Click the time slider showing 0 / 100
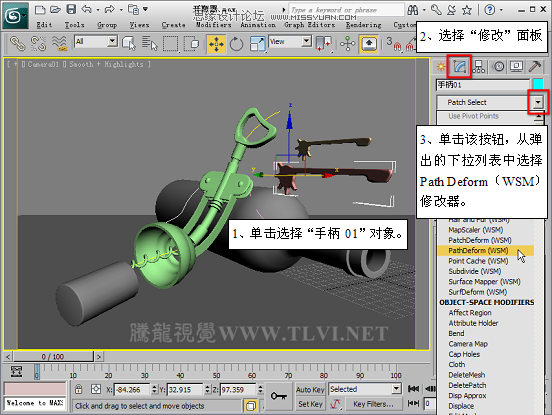Image resolution: width=552 pixels, height=415 pixels. tap(54, 357)
